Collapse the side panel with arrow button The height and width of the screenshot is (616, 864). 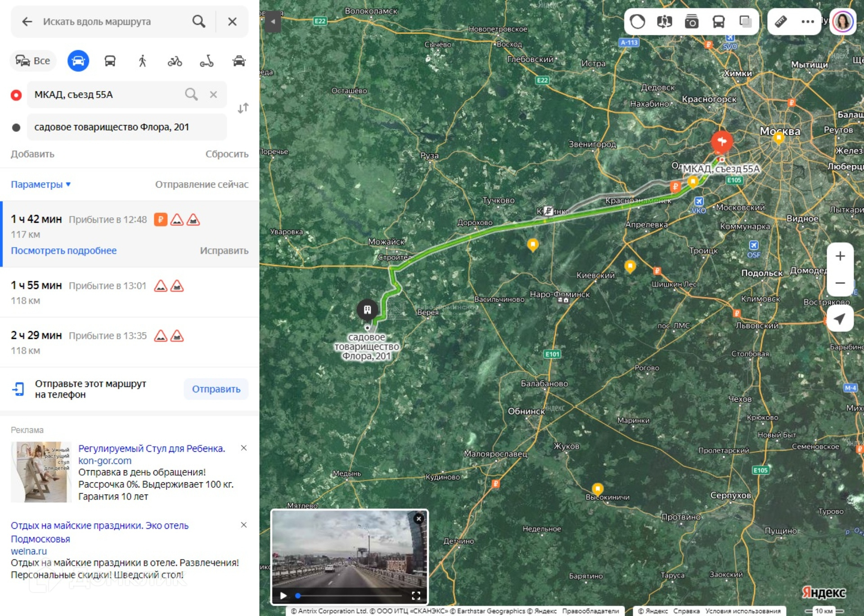pyautogui.click(x=273, y=22)
